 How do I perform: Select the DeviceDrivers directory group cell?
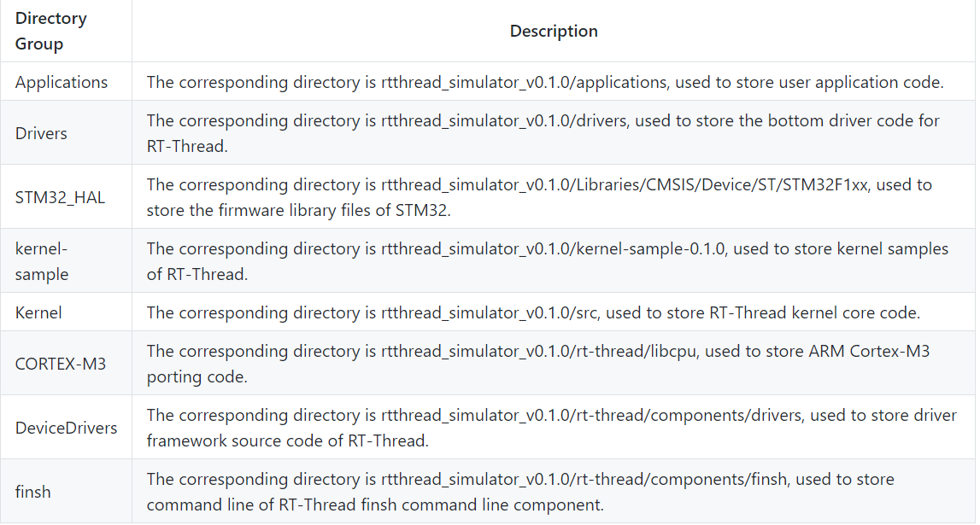(66, 428)
